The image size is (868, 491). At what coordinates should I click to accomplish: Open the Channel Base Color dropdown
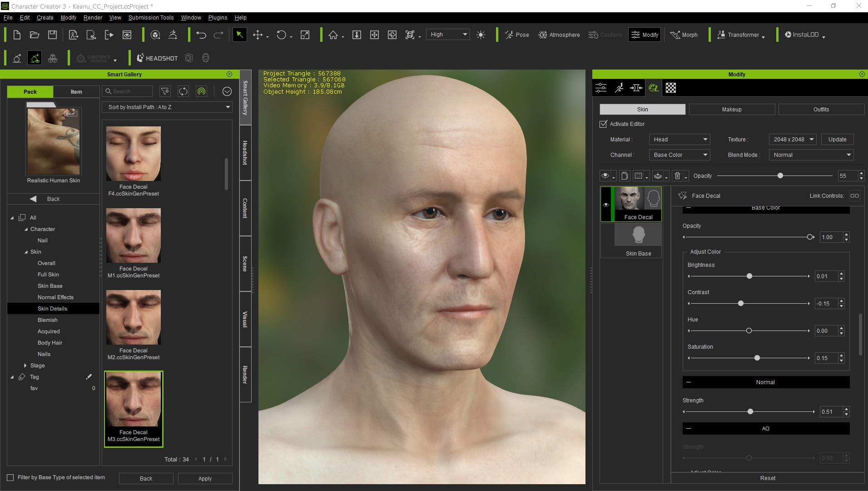coord(680,155)
